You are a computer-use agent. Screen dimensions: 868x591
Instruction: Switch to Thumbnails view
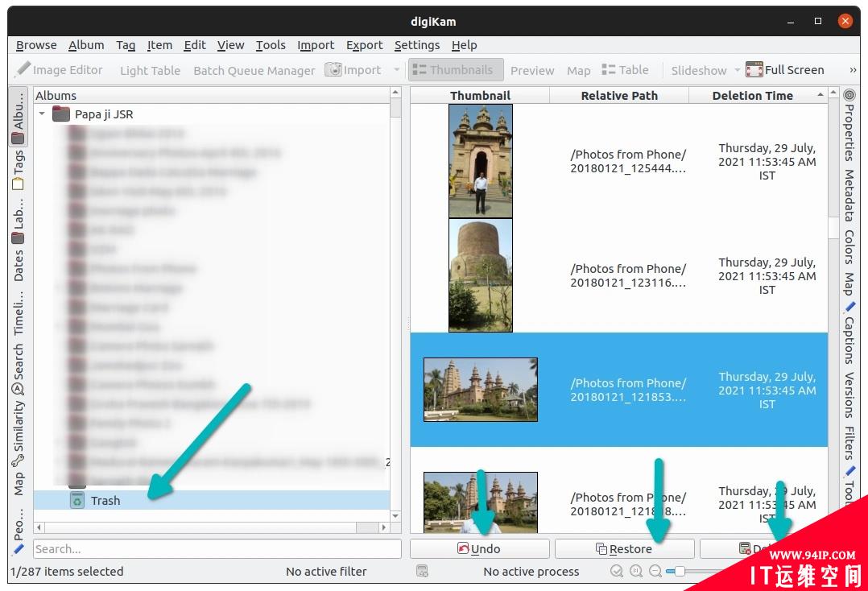coord(456,70)
